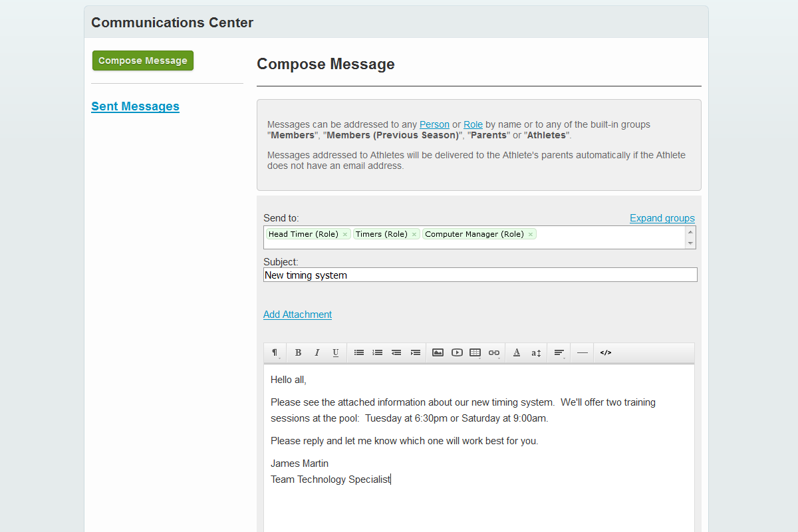The height and width of the screenshot is (532, 798).
Task: Apply bold formatting in editor toolbar
Action: 298,352
